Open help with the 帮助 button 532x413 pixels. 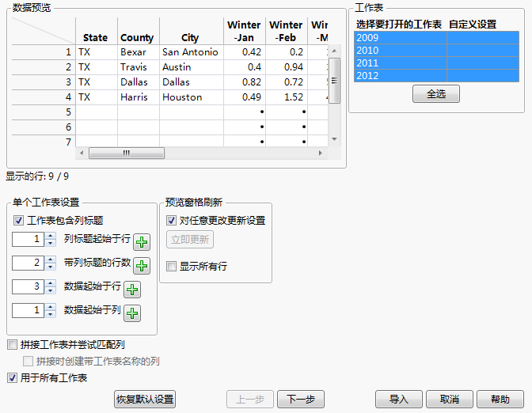click(x=500, y=399)
